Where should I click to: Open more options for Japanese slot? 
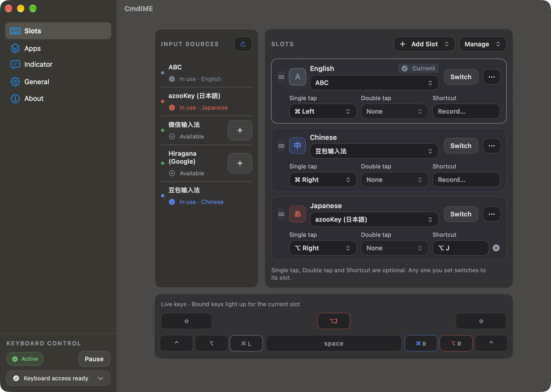[492, 214]
